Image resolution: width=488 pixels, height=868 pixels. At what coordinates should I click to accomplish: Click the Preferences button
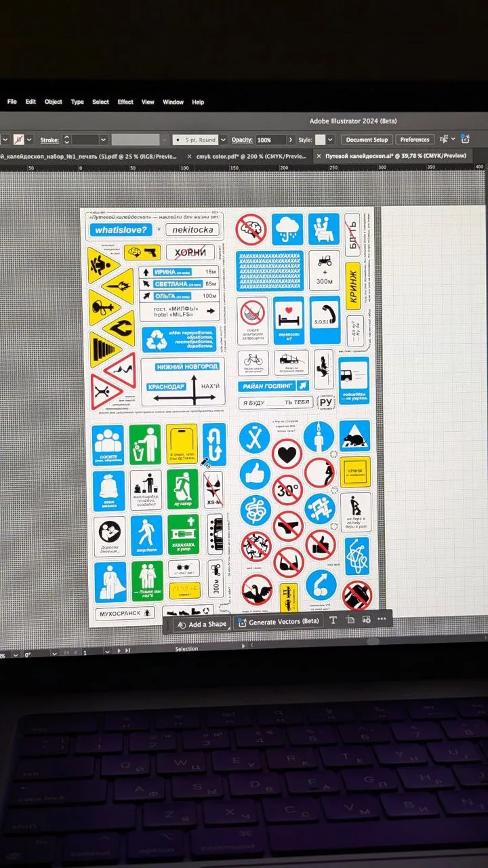click(414, 140)
